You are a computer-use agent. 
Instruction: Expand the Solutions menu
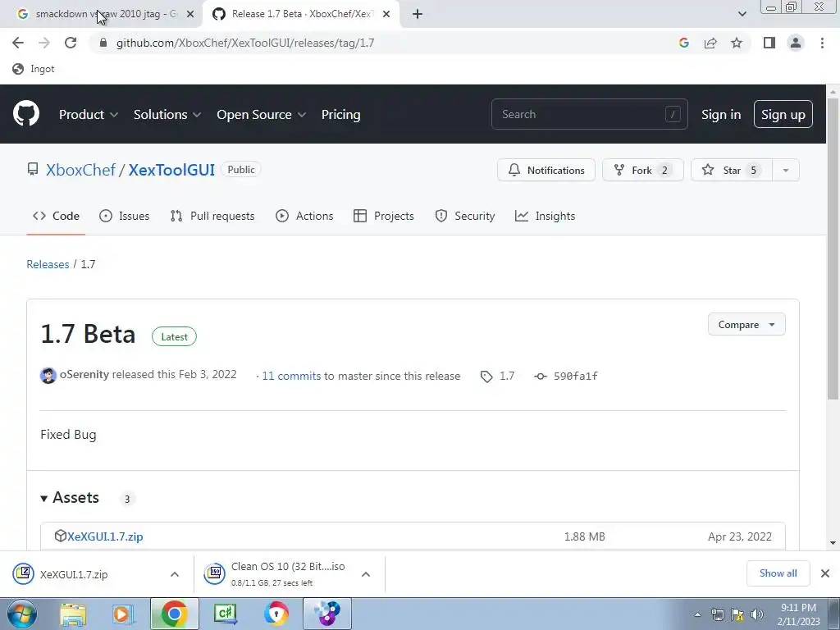point(167,114)
